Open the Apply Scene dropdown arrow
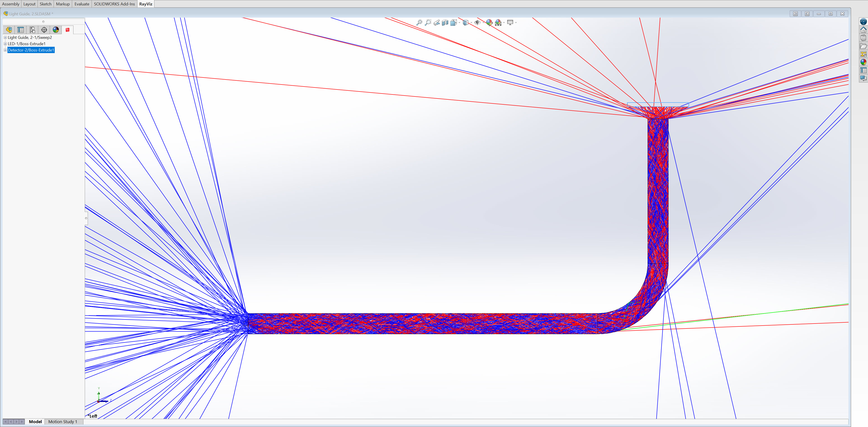 click(x=504, y=23)
